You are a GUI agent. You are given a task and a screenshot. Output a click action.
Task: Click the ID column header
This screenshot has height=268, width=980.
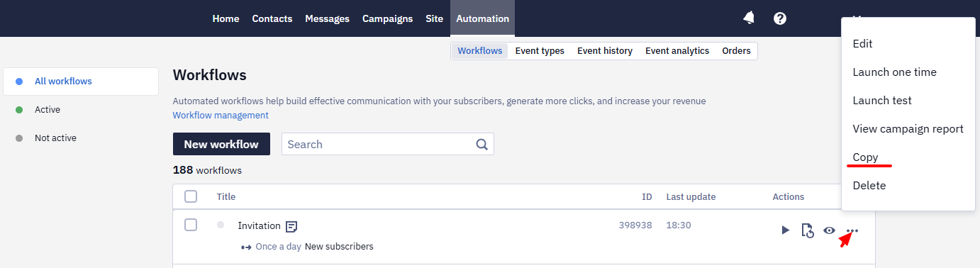pos(647,196)
